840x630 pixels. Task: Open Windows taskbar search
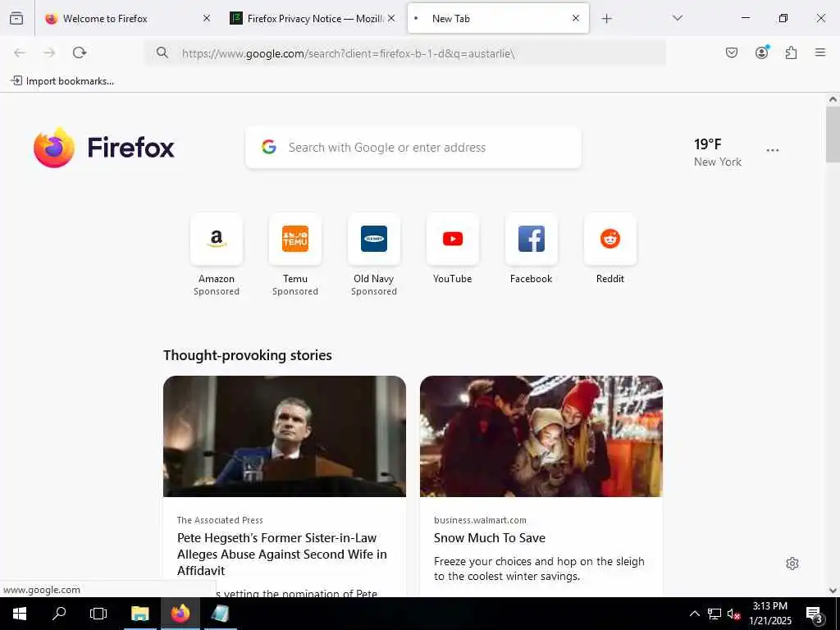pyautogui.click(x=59, y=614)
